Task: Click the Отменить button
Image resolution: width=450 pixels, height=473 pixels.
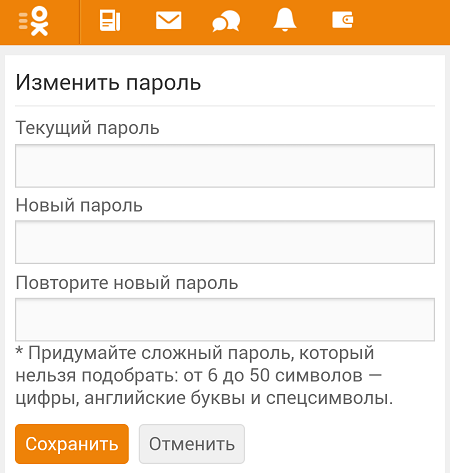Action: [192, 444]
